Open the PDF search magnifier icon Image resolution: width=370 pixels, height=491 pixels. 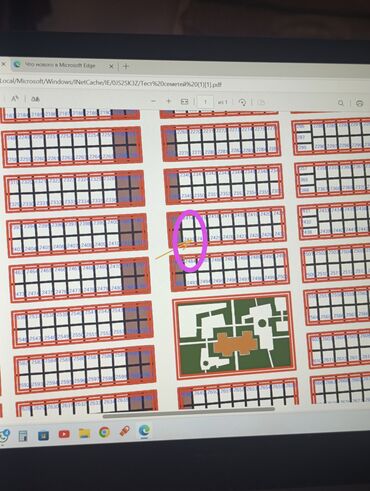pyautogui.click(x=341, y=103)
